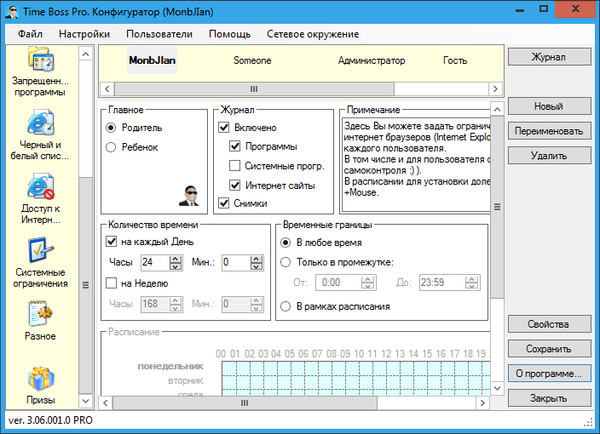Click the Журнал button

547,57
